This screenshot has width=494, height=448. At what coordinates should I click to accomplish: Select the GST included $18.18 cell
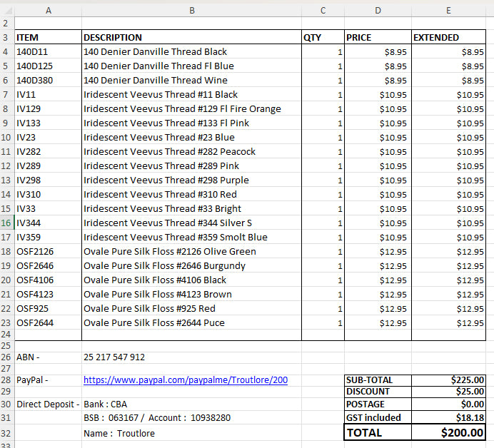448,417
